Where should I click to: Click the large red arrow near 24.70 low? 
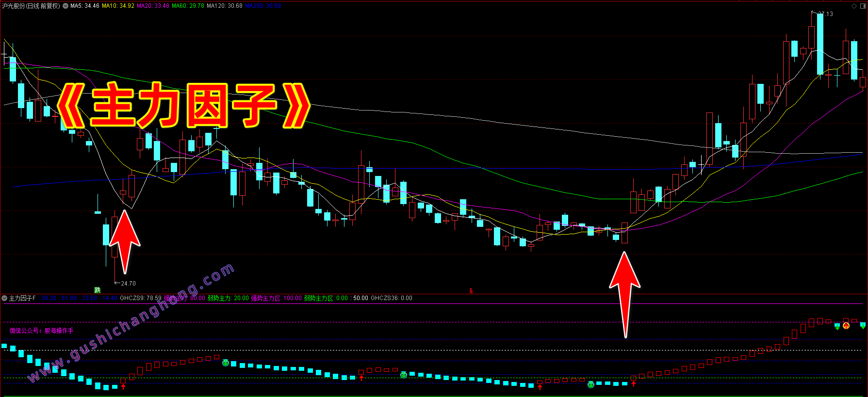click(125, 241)
